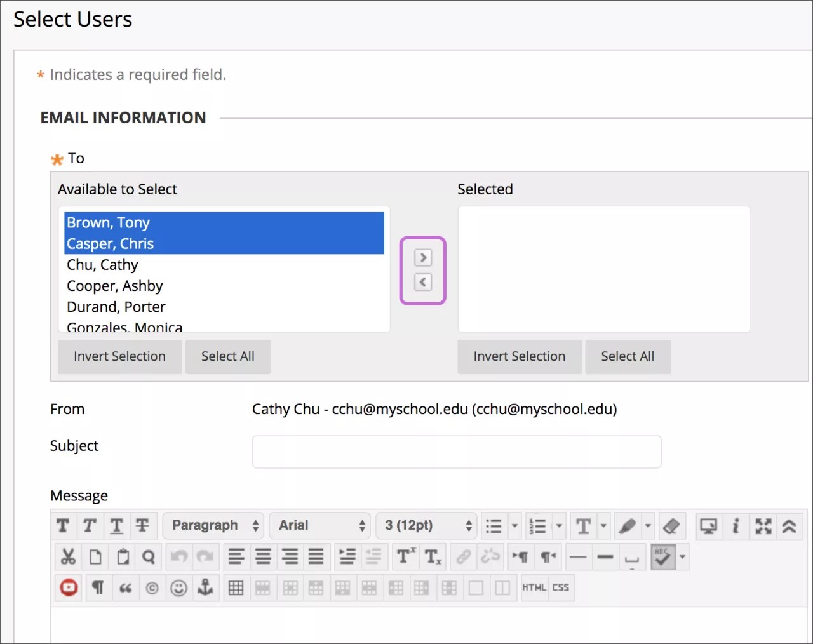Toggle center text alignment
This screenshot has width=813, height=644.
pyautogui.click(x=263, y=556)
